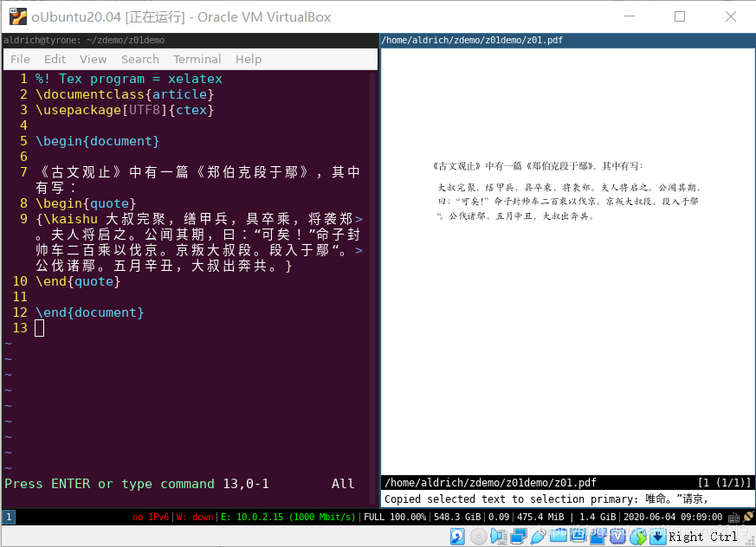Open the Edit menu in terminal

(x=55, y=59)
